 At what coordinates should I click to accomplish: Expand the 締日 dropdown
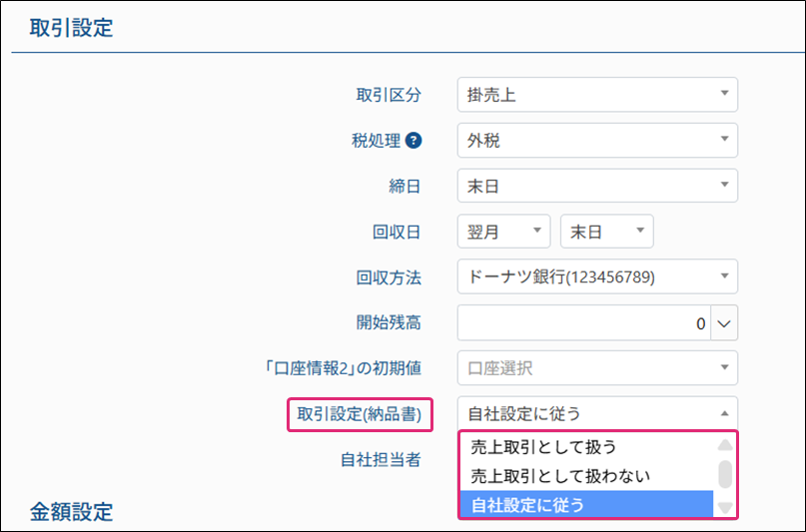coord(597,186)
